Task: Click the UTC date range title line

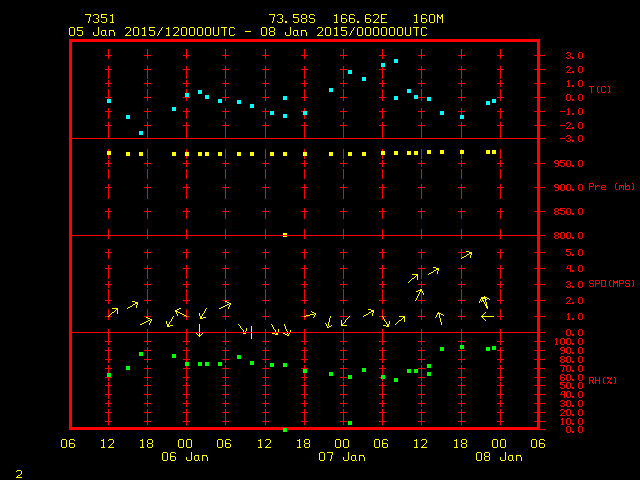Action: click(x=248, y=31)
